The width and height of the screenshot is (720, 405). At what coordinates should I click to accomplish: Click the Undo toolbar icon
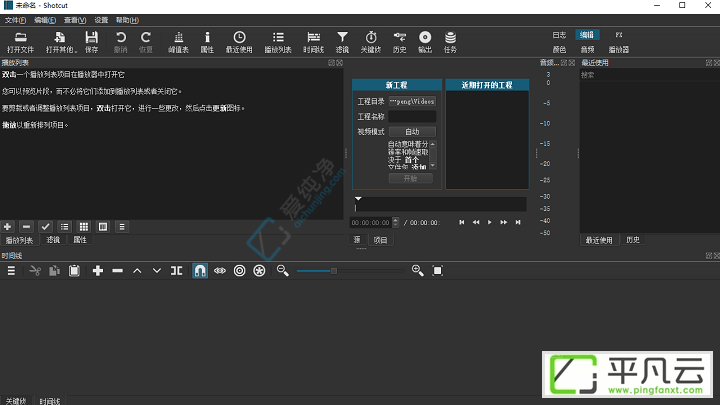(x=120, y=42)
